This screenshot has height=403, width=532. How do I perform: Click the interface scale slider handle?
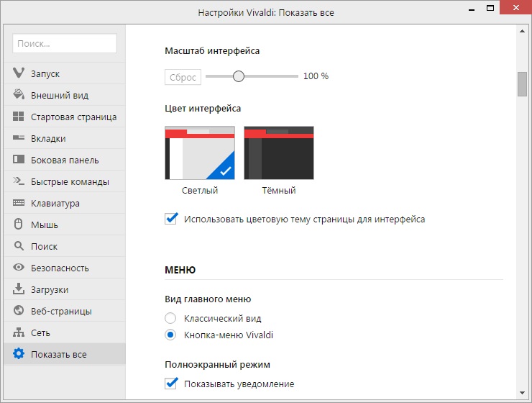(x=239, y=76)
